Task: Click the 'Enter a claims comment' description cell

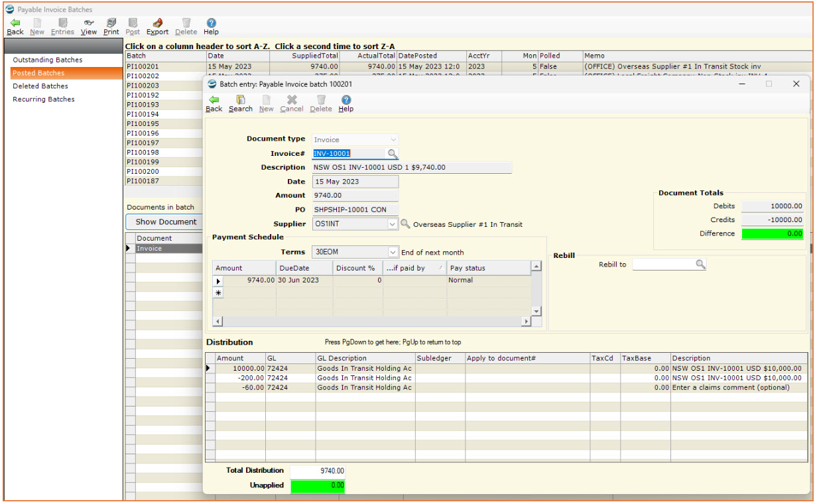Action: 739,387
